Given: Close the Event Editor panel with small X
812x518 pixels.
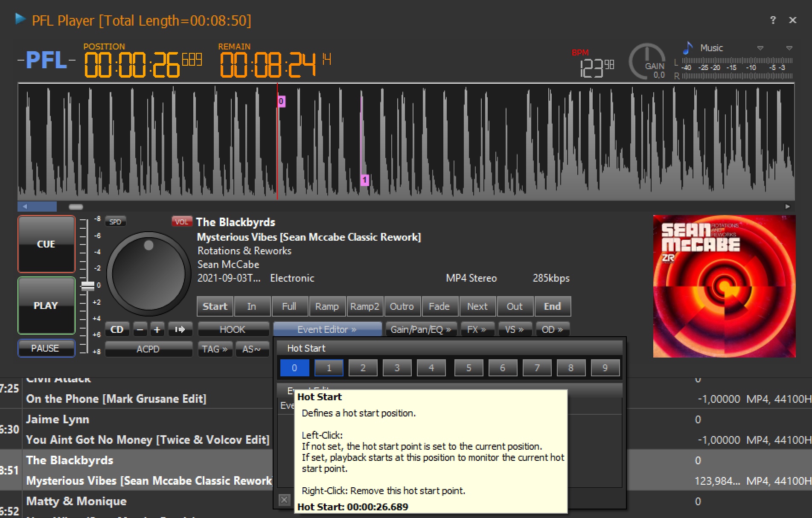Looking at the screenshot, I should pos(284,500).
